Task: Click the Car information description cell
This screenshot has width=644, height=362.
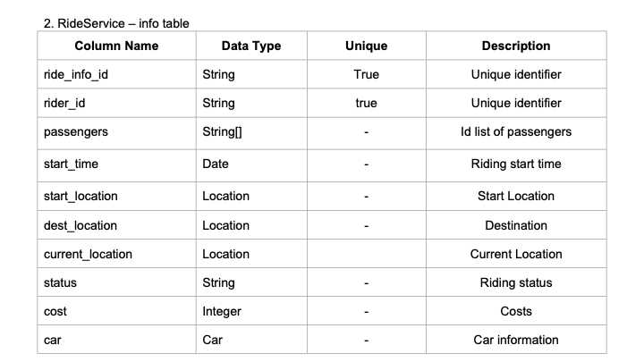Action: (x=516, y=340)
